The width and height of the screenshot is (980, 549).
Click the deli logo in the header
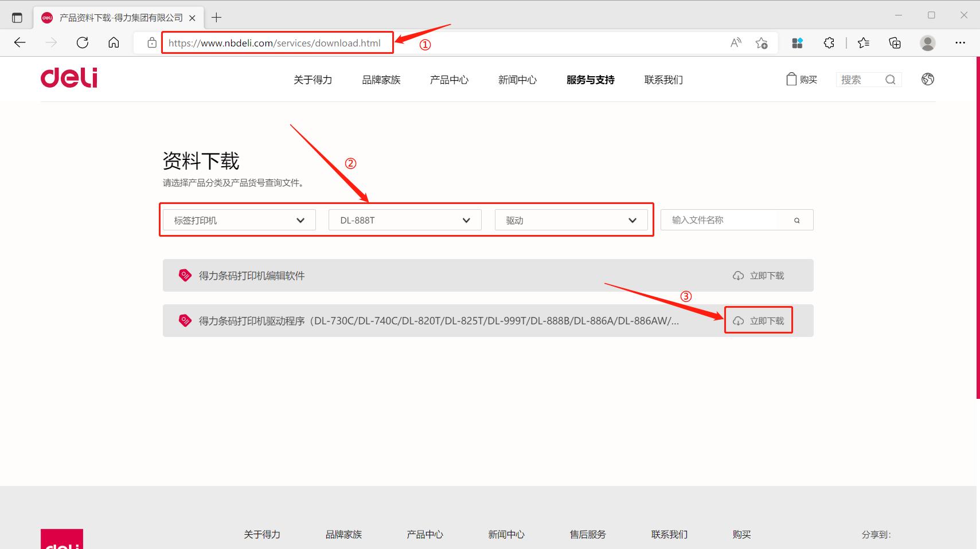[x=68, y=77]
